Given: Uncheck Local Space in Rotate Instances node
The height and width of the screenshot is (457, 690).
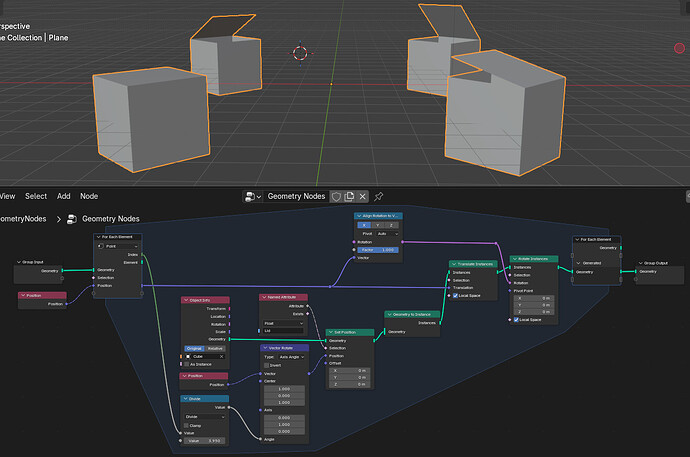Looking at the screenshot, I should [x=516, y=320].
